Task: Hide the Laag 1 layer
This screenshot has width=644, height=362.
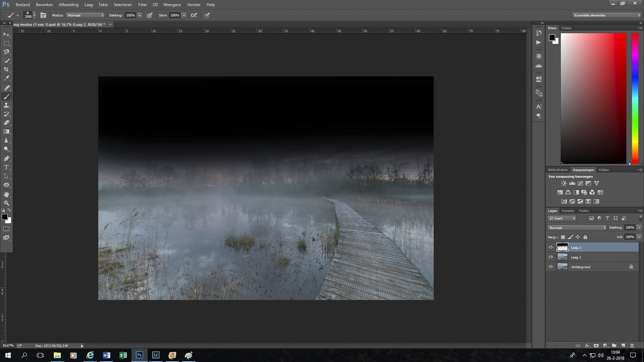Action: coord(551,257)
